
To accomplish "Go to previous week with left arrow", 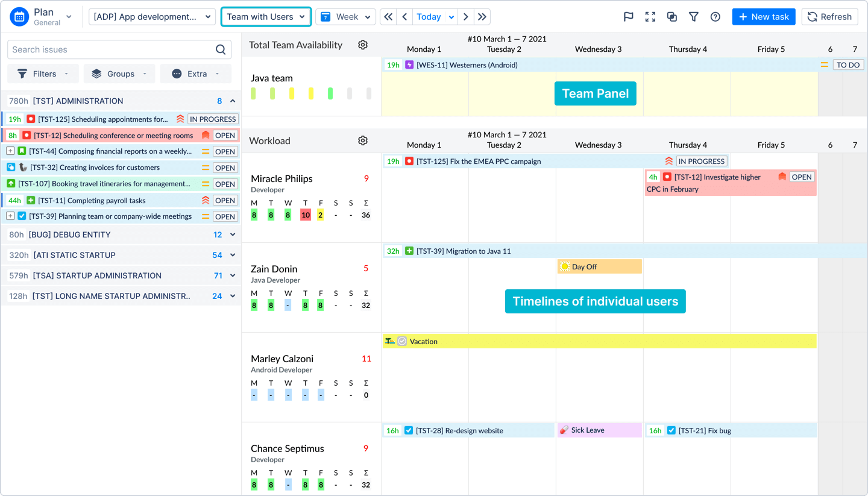I will pyautogui.click(x=404, y=17).
